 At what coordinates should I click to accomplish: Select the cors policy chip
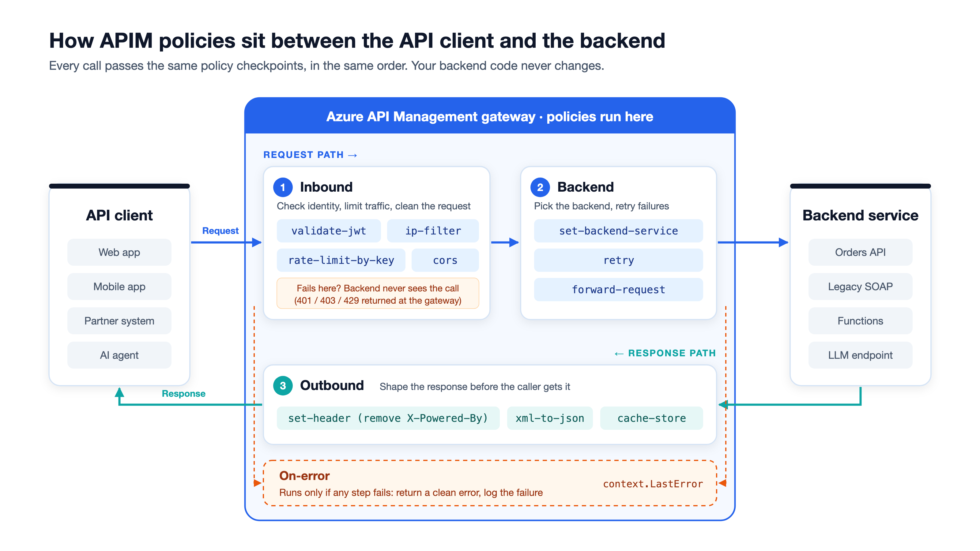pos(445,260)
